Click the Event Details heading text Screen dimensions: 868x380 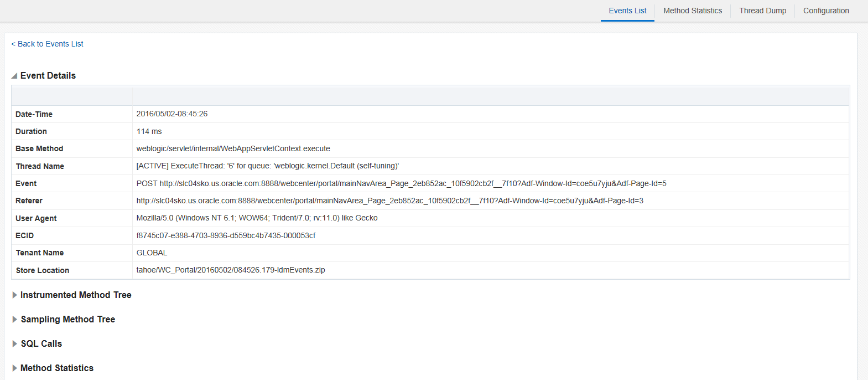tap(48, 75)
